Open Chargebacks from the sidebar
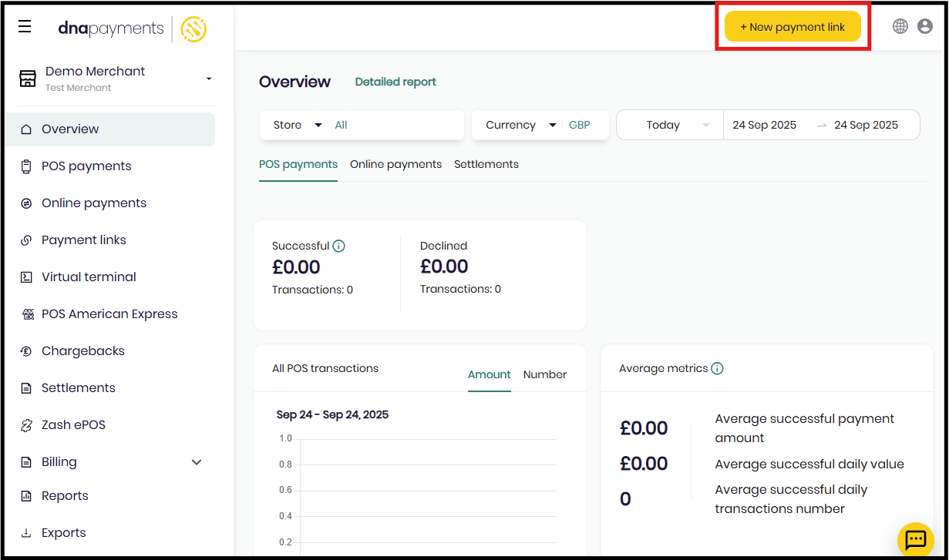This screenshot has width=949, height=560. (82, 351)
